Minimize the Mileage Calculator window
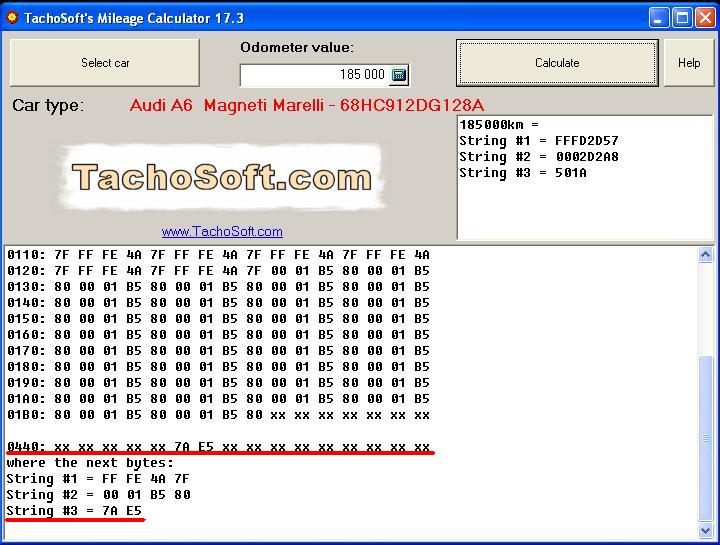Image resolution: width=720 pixels, height=545 pixels. pyautogui.click(x=658, y=18)
